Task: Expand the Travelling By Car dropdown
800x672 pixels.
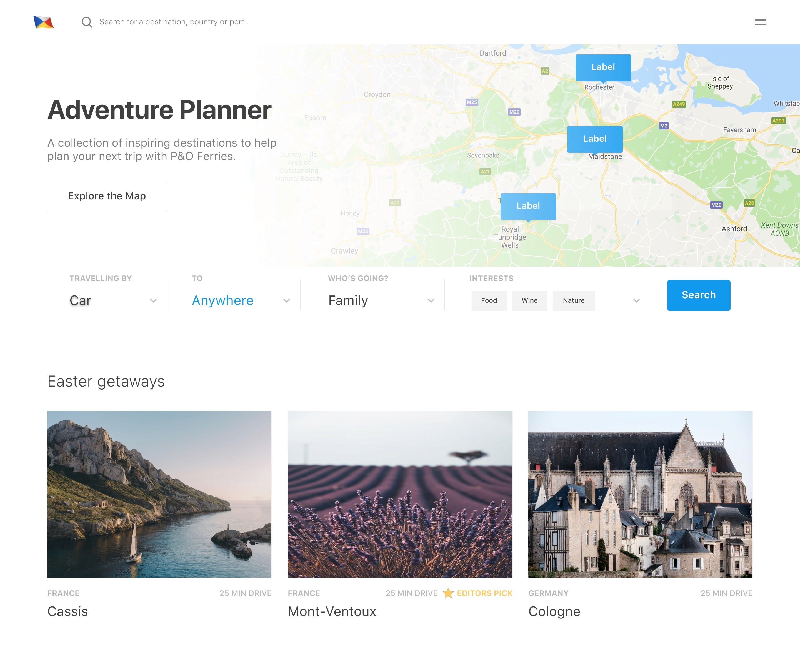Action: click(153, 300)
